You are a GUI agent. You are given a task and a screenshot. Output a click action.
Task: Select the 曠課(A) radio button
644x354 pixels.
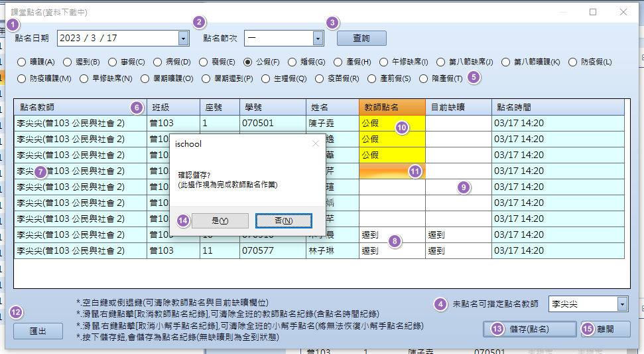click(x=22, y=62)
